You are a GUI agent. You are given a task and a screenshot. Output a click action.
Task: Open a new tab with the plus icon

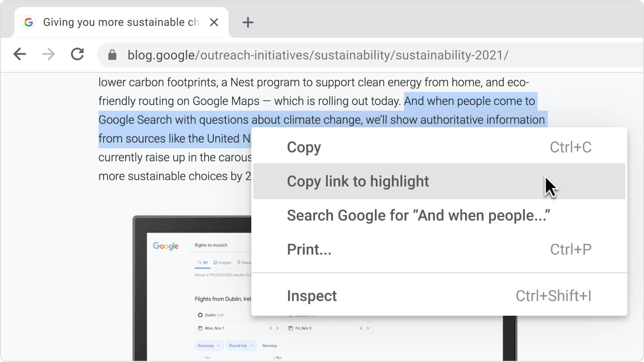pos(248,22)
